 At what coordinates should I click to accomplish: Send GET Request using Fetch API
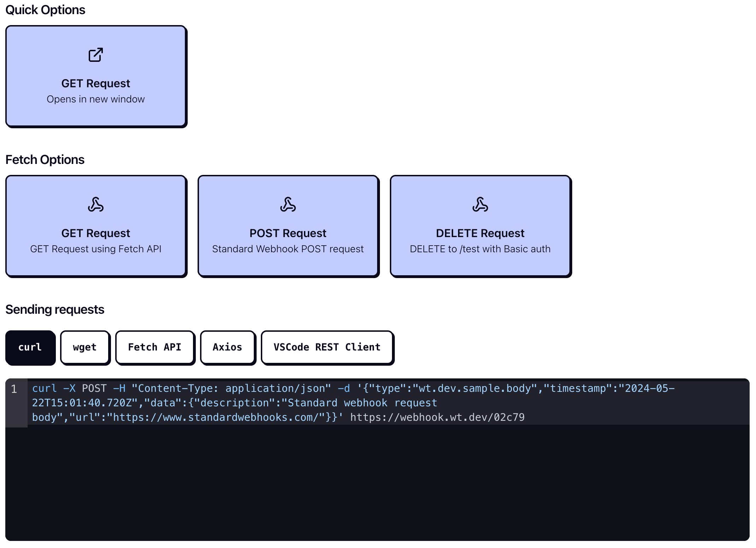click(96, 226)
